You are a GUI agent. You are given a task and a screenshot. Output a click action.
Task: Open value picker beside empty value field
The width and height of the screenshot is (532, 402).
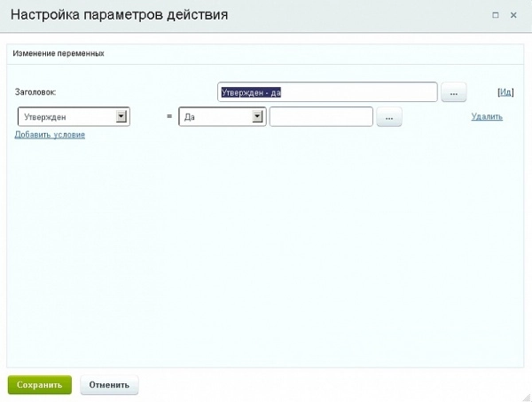(389, 117)
